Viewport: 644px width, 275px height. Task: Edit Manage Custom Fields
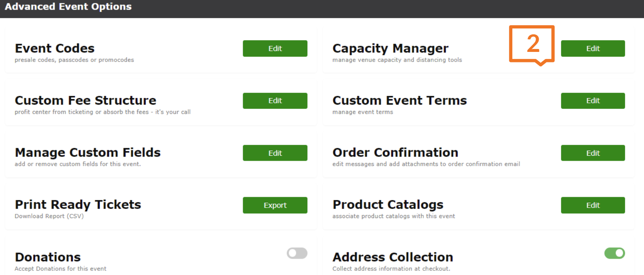coord(275,153)
